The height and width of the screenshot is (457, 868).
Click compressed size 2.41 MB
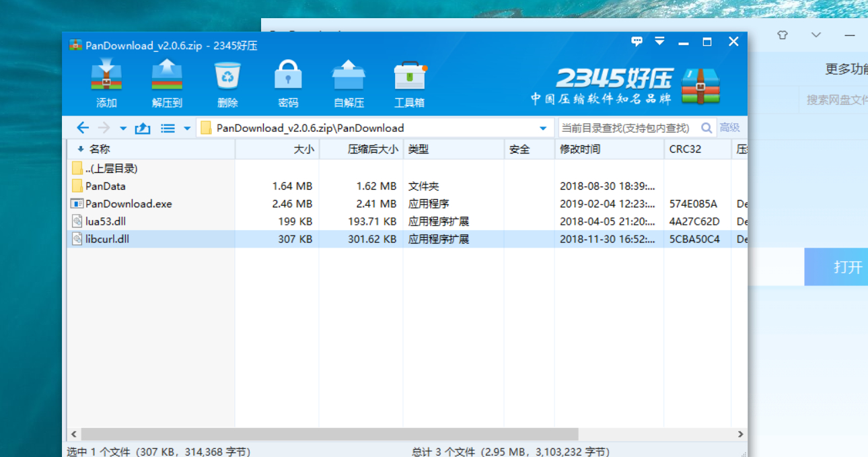click(376, 204)
